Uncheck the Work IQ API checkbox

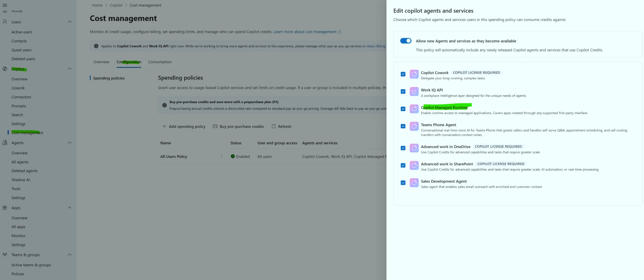click(403, 92)
